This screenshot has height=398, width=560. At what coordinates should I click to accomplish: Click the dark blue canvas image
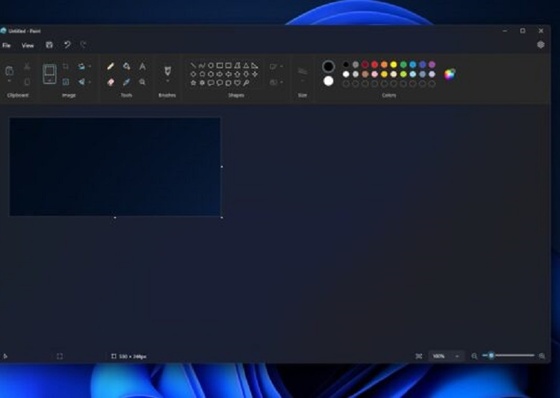pyautogui.click(x=115, y=166)
